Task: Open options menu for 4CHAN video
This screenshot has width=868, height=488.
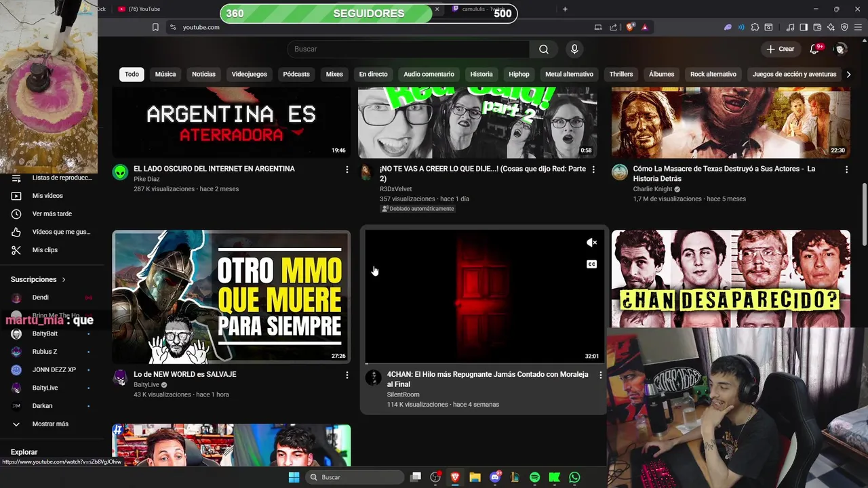Action: pyautogui.click(x=600, y=375)
